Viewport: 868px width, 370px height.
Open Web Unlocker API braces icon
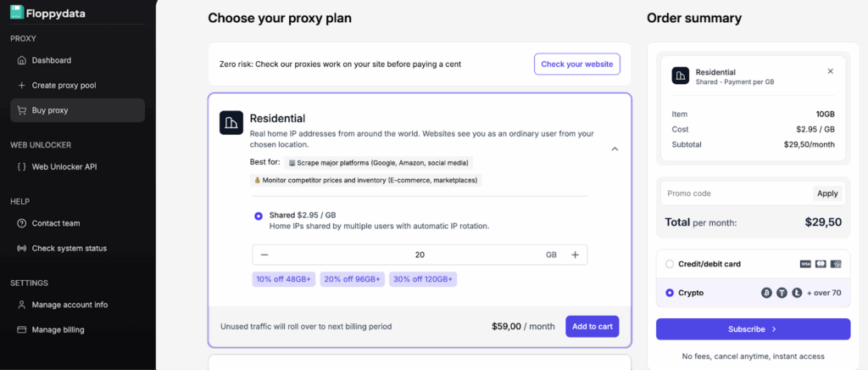pos(22,166)
